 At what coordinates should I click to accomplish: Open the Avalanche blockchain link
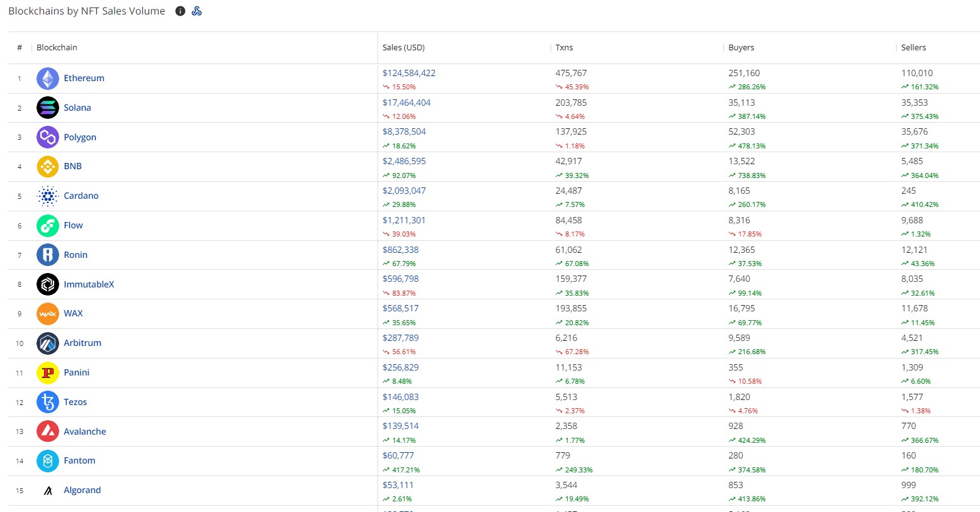coord(85,431)
